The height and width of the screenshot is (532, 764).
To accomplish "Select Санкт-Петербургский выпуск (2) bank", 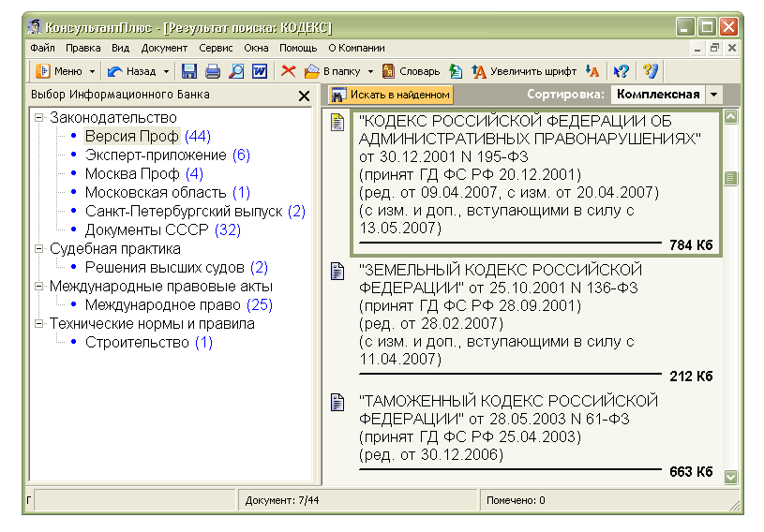I will [195, 212].
